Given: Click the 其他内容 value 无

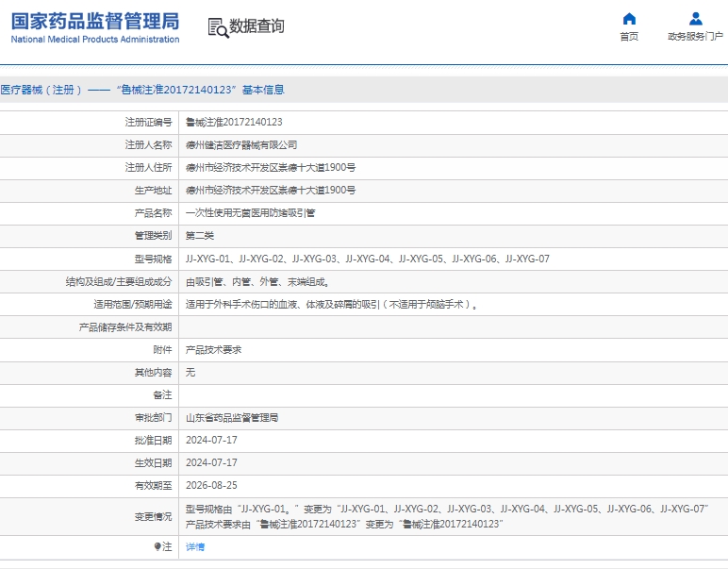Looking at the screenshot, I should click(190, 372).
